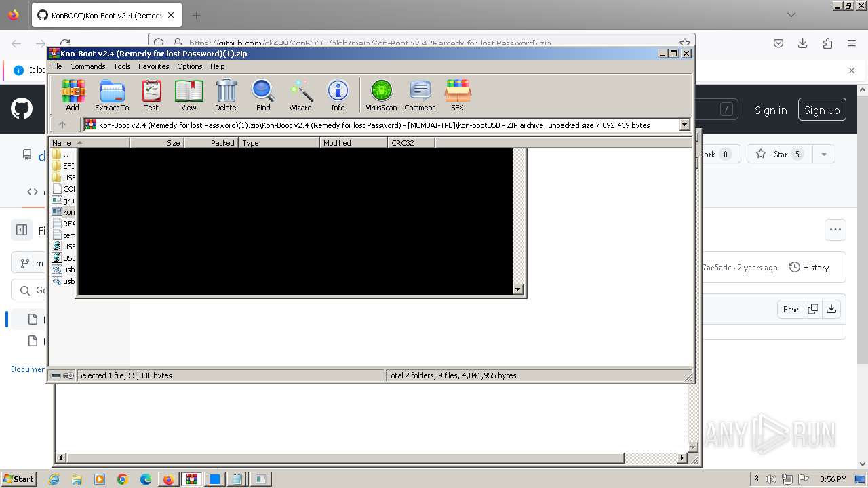Toggle the GitHub file tree side panel
This screenshot has height=488, width=868.
pos(22,230)
